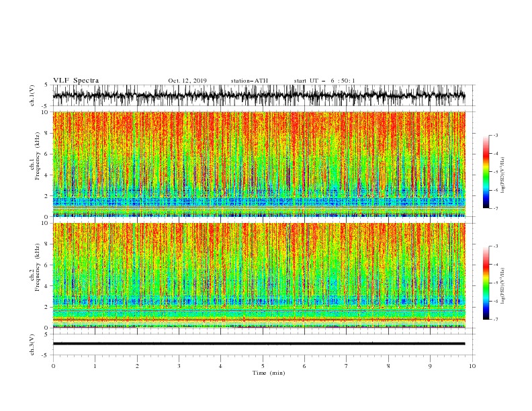
Task: Click time axis tick label "3"
Action: 179,366
